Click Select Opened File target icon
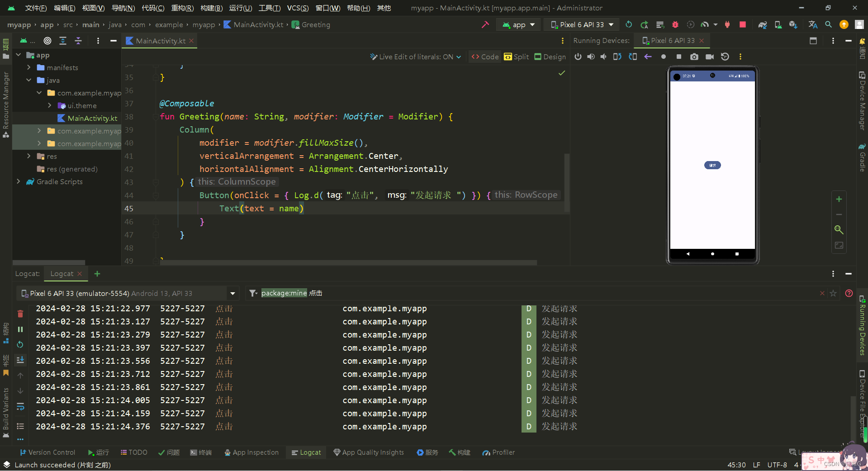This screenshot has height=471, width=868. 47,41
